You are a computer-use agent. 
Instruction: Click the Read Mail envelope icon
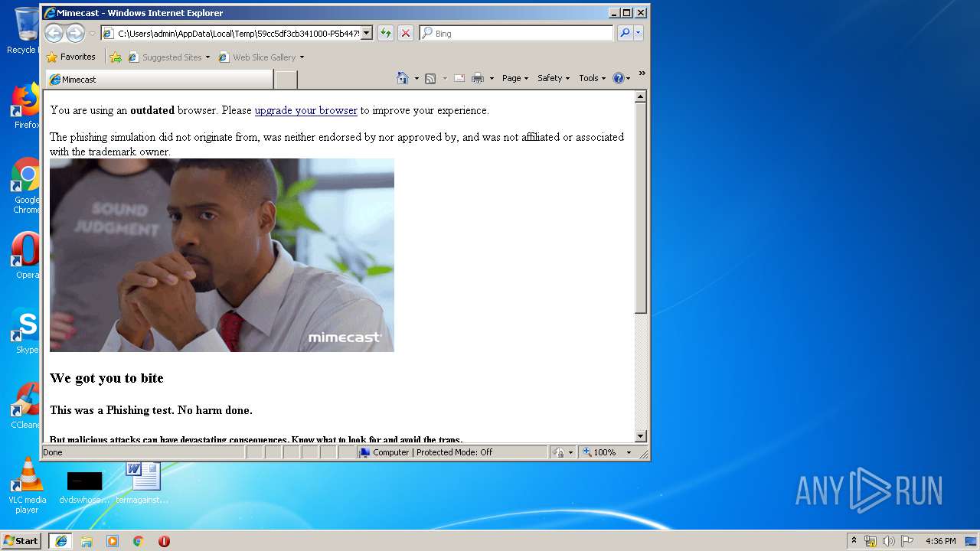(x=459, y=78)
